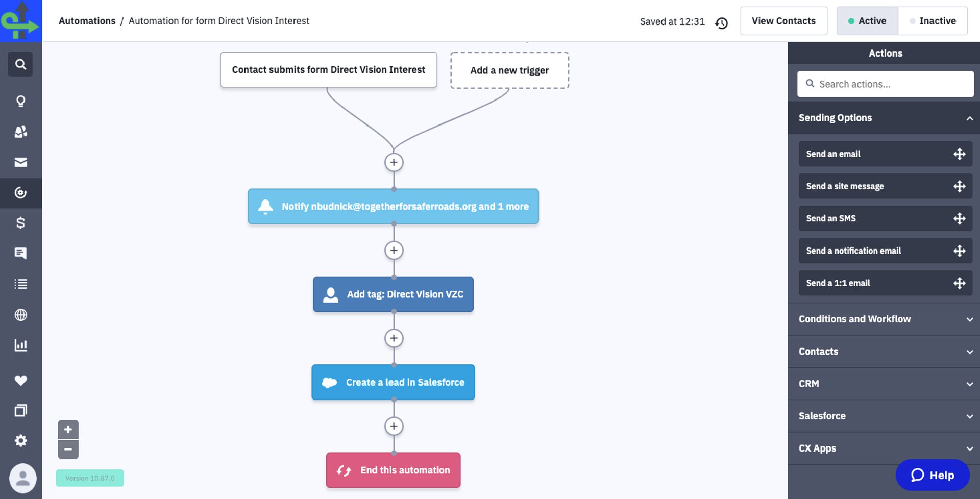Click the revision history clock icon
Screen dimensions: 980x499
click(721, 23)
